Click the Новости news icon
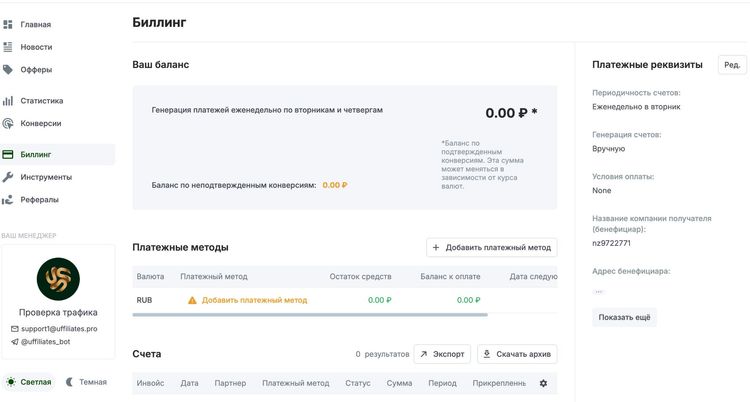This screenshot has width=750, height=402. [x=8, y=47]
